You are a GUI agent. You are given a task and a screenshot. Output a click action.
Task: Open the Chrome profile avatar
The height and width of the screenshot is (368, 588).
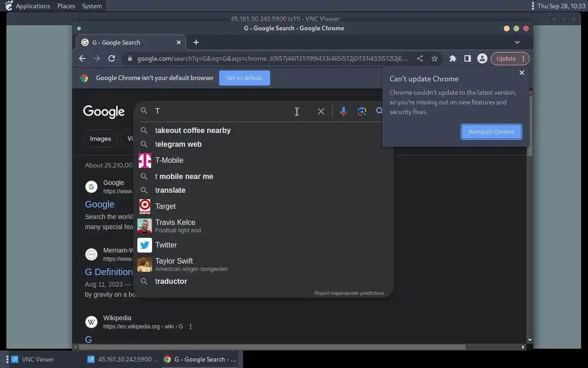482,58
